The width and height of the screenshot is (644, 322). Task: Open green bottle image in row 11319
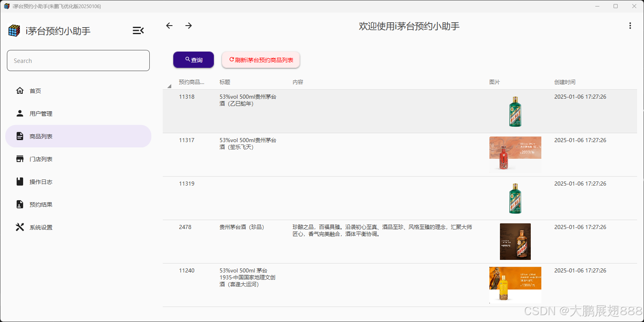[515, 198]
